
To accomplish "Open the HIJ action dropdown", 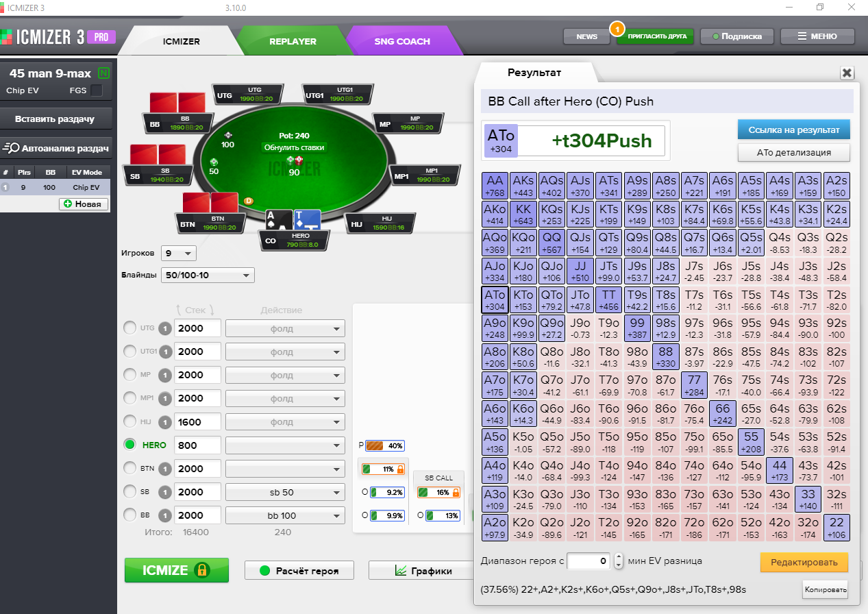I will point(285,422).
